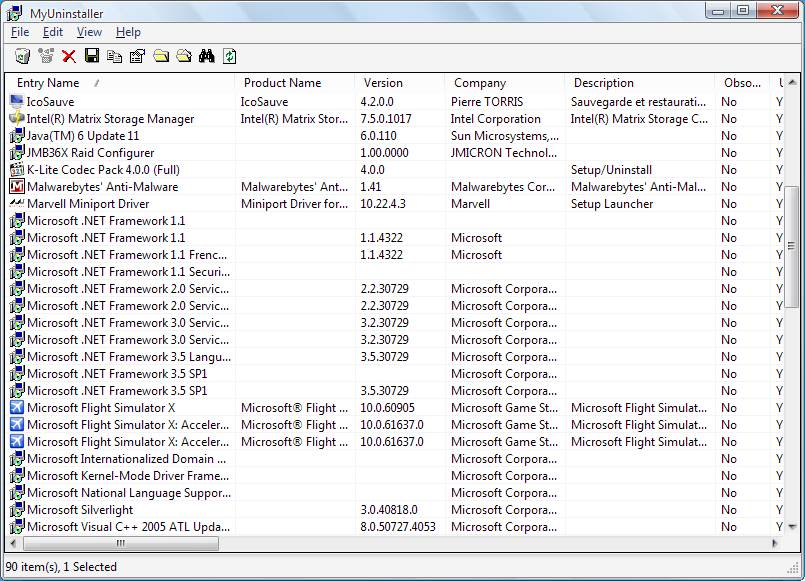The width and height of the screenshot is (805, 581).
Task: Sort by the Description column header
Action: [640, 83]
